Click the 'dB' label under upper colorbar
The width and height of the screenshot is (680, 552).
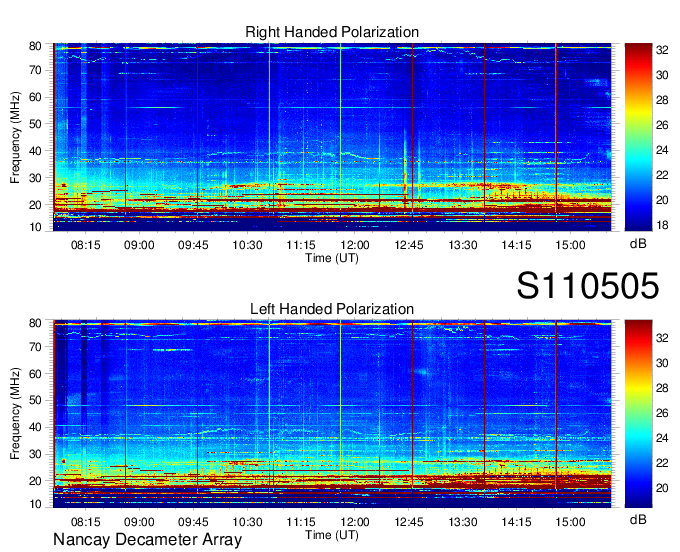(x=638, y=244)
